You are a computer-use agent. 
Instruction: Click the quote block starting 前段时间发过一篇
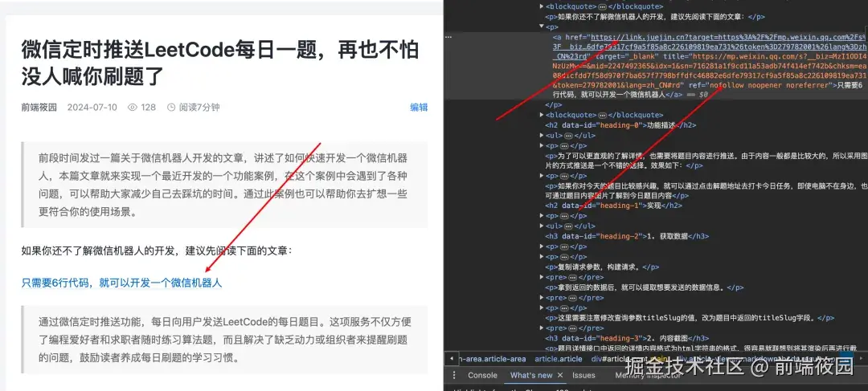pos(225,185)
